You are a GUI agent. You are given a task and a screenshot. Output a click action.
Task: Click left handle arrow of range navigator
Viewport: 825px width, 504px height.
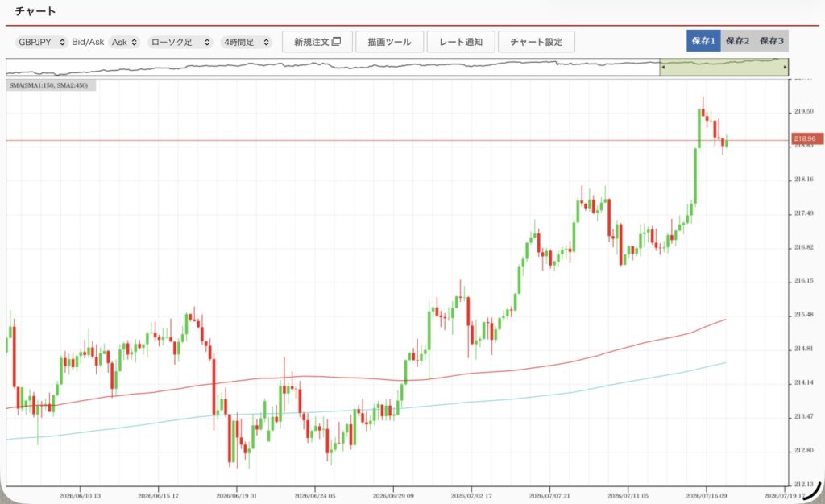tap(663, 68)
